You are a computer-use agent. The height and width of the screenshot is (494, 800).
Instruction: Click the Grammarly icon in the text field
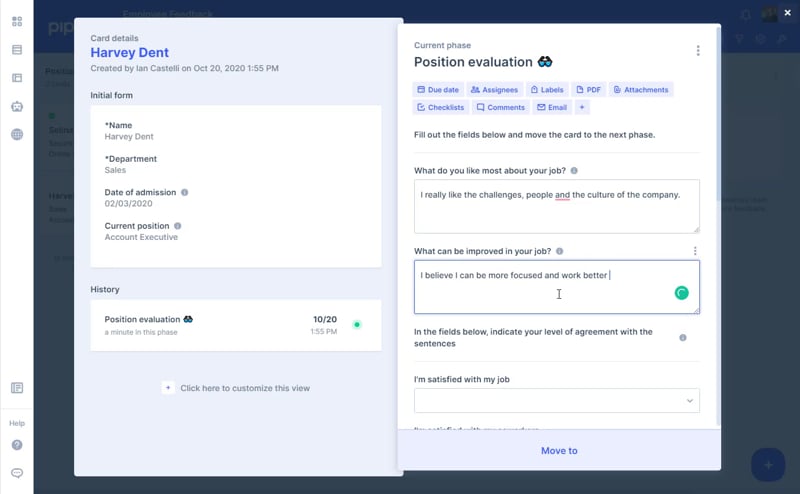point(681,293)
